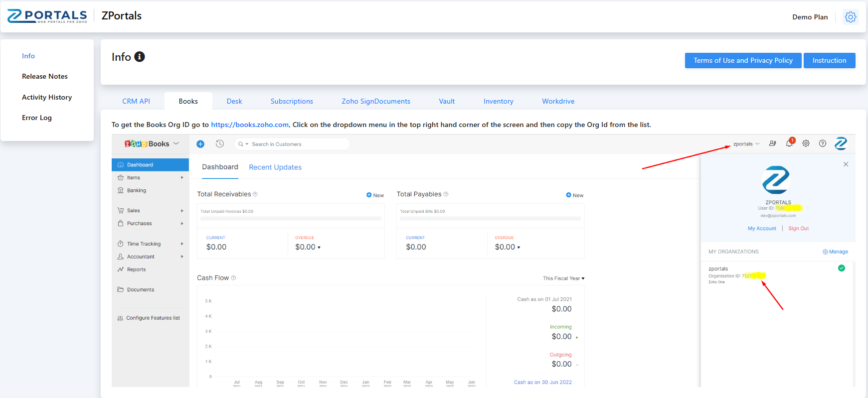Open the books.zoho.com link
The width and height of the screenshot is (868, 398).
250,125
